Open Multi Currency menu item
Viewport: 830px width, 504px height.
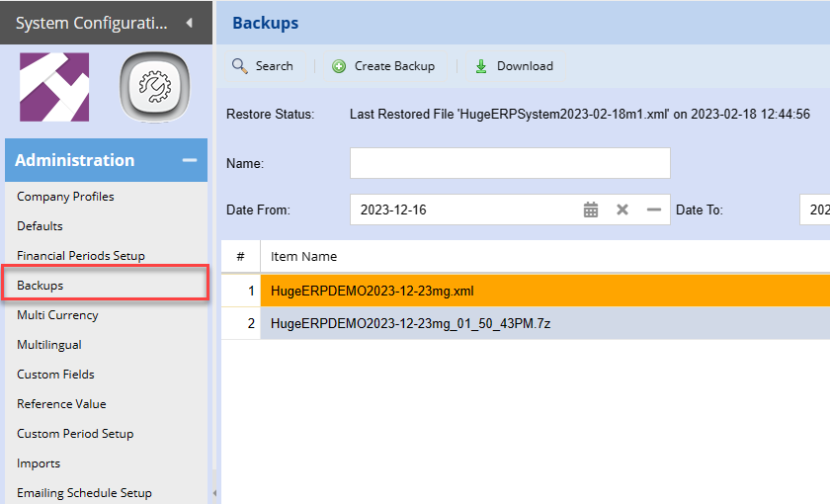pyautogui.click(x=57, y=315)
